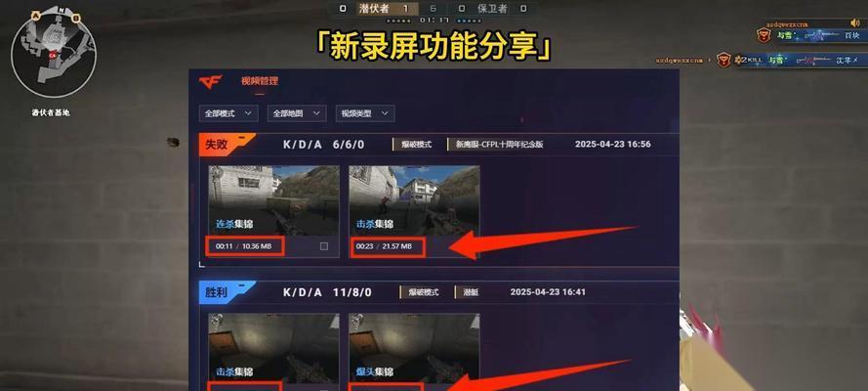Click the 2 KILL badge in kill feed
Image resolution: width=868 pixels, height=391 pixels.
pyautogui.click(x=748, y=60)
